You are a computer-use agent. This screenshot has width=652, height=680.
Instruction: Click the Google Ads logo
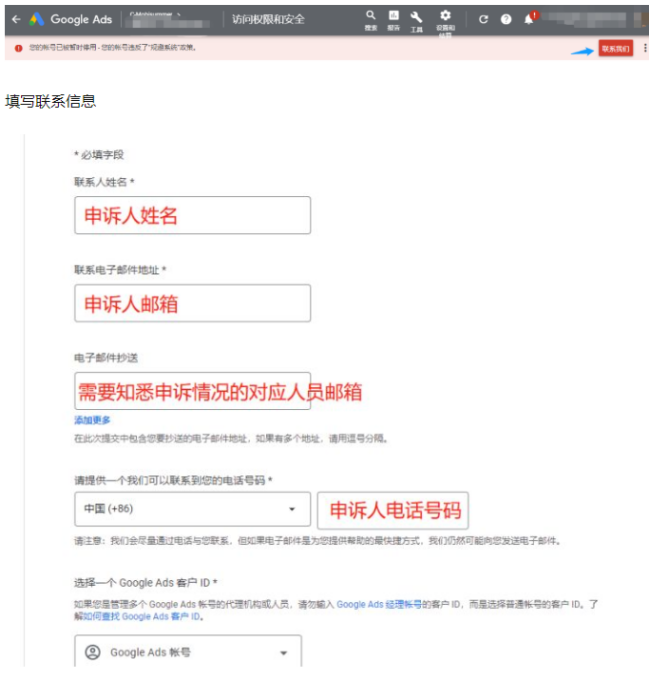click(x=37, y=19)
